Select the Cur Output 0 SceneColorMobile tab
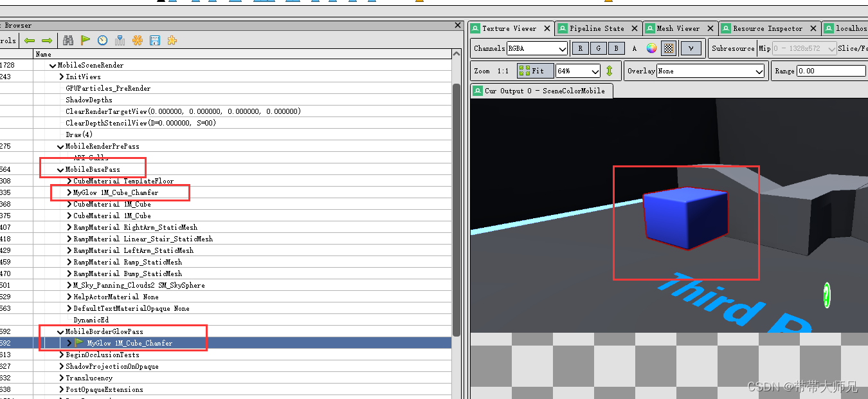Image resolution: width=868 pixels, height=399 pixels. (541, 91)
